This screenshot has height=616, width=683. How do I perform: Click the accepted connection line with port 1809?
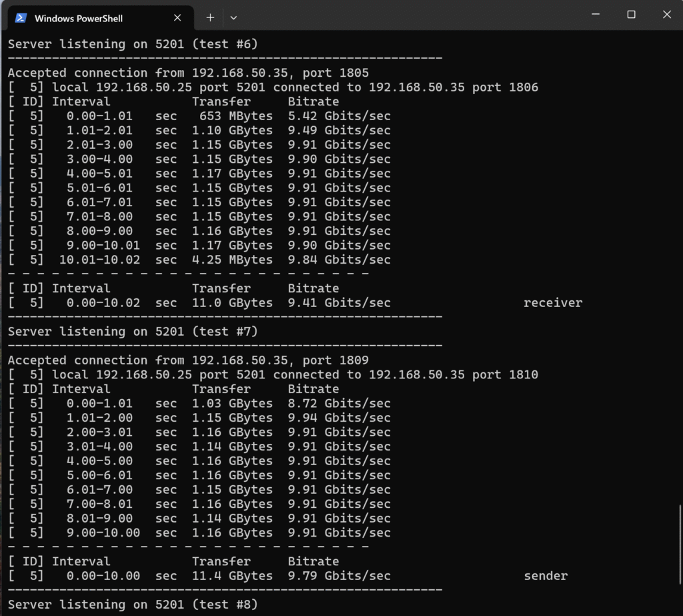(x=187, y=360)
